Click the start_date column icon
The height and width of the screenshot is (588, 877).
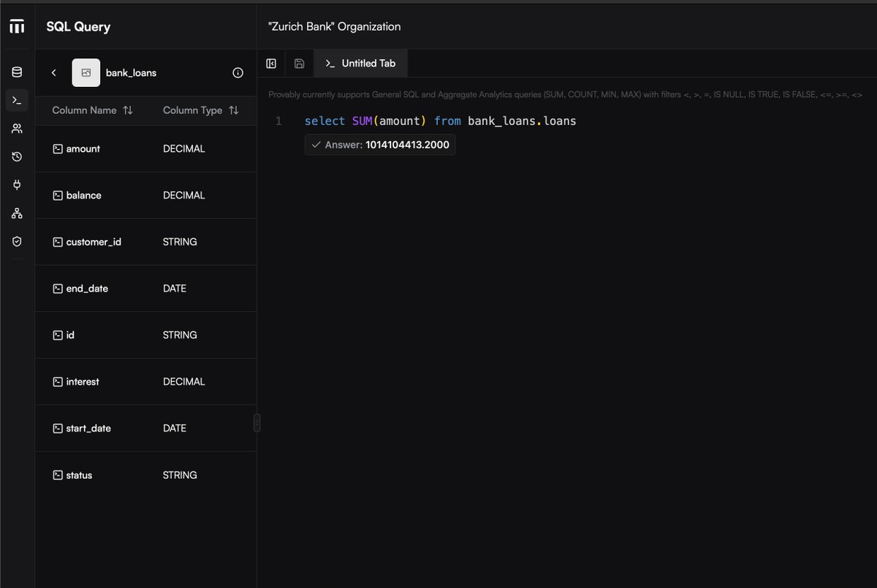(x=58, y=428)
